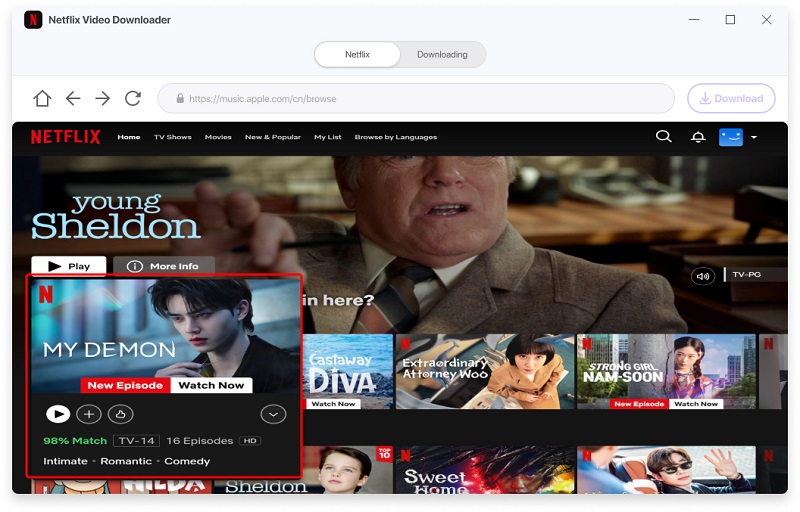Open Netflix search magnifier
The image size is (800, 512).
pyautogui.click(x=663, y=137)
